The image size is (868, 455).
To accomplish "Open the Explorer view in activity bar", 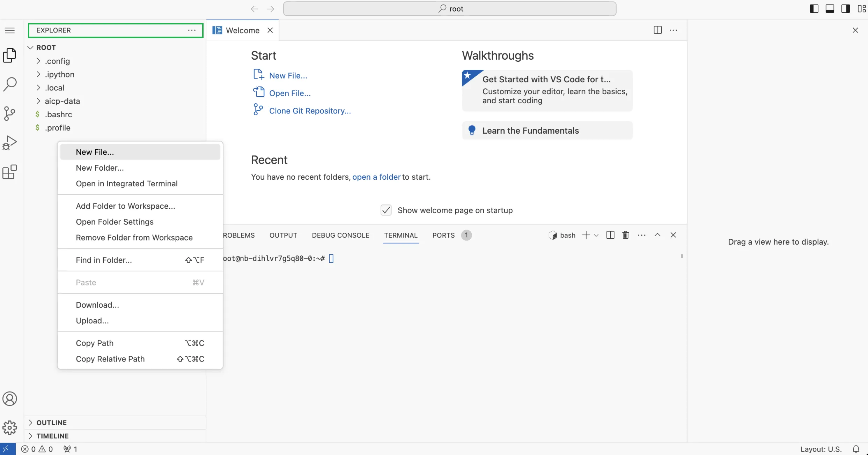I will coord(10,55).
